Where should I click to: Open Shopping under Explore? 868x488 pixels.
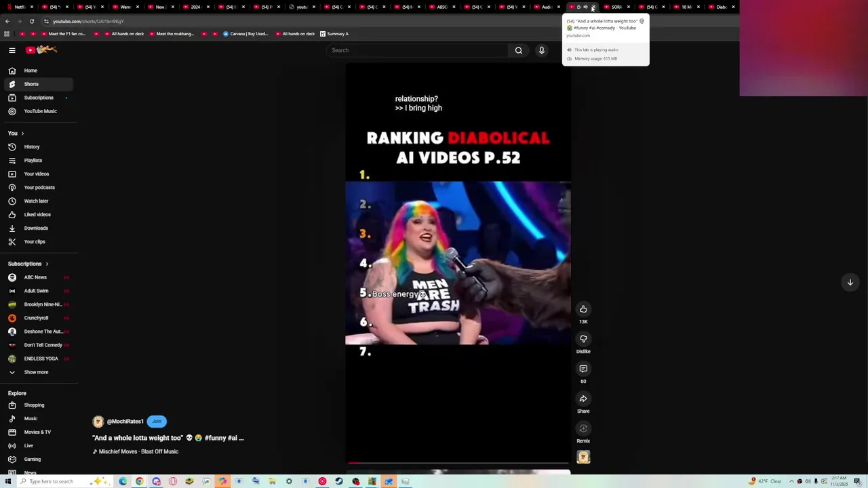pos(37,405)
